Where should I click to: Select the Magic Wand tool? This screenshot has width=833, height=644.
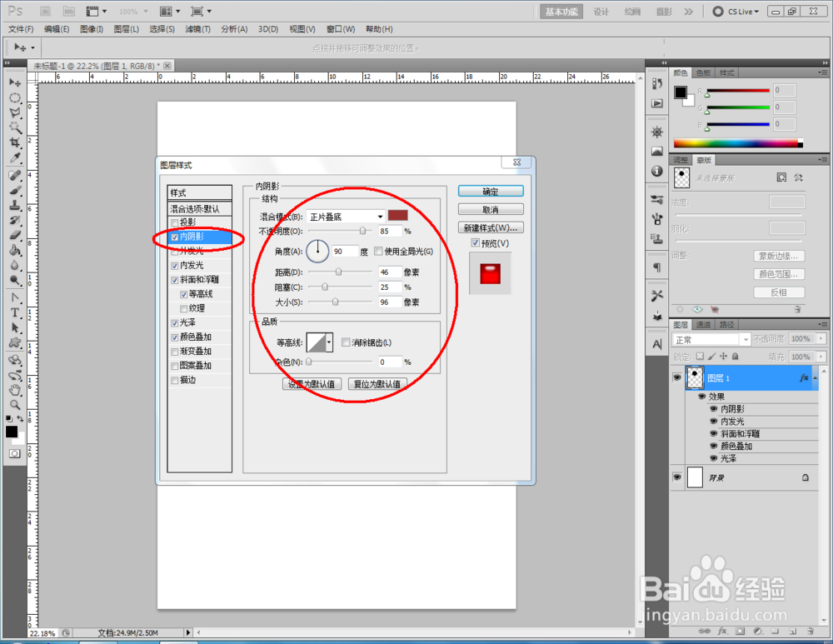coord(15,127)
